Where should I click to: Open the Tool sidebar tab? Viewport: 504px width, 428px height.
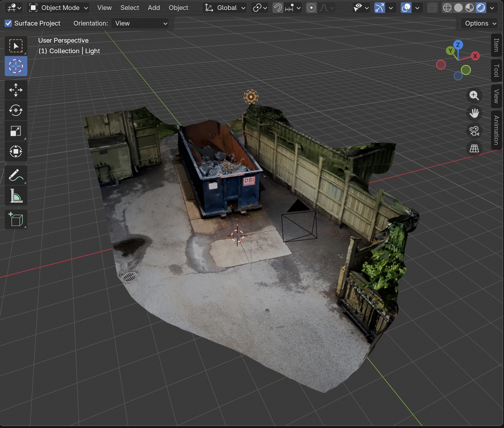[x=496, y=71]
